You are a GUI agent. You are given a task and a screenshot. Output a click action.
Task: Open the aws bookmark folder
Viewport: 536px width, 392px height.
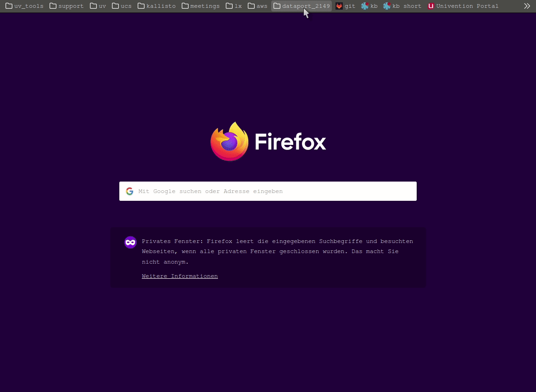pos(257,6)
